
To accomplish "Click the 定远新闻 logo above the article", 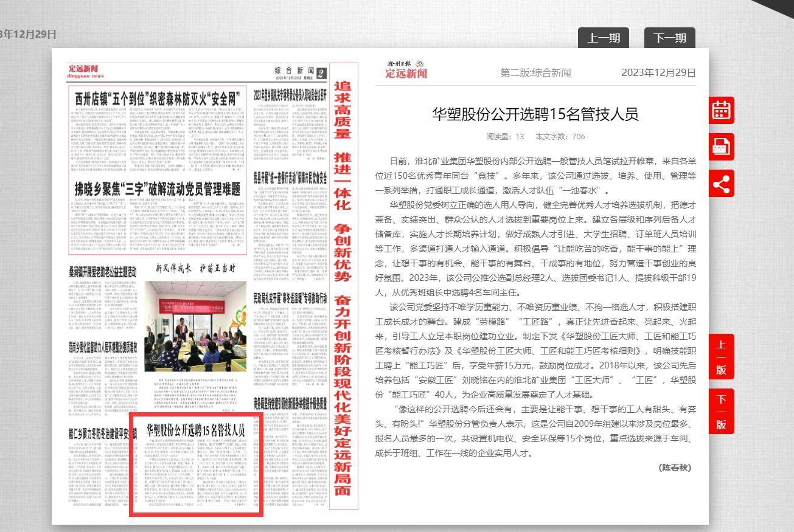I will tap(406, 71).
